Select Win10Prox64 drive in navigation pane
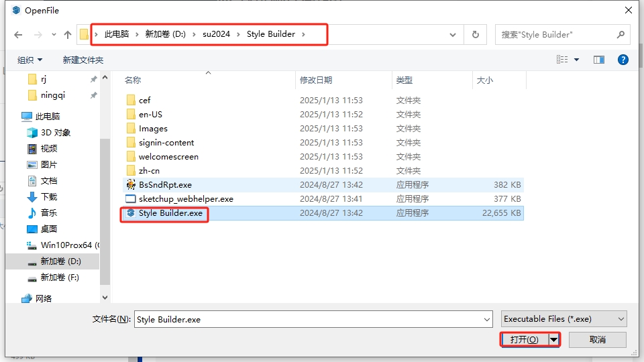 coord(62,245)
